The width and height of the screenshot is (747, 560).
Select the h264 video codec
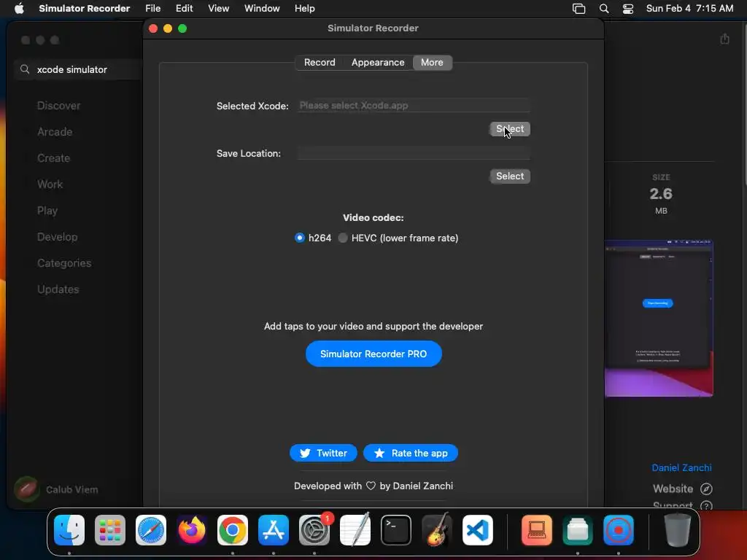pyautogui.click(x=299, y=238)
